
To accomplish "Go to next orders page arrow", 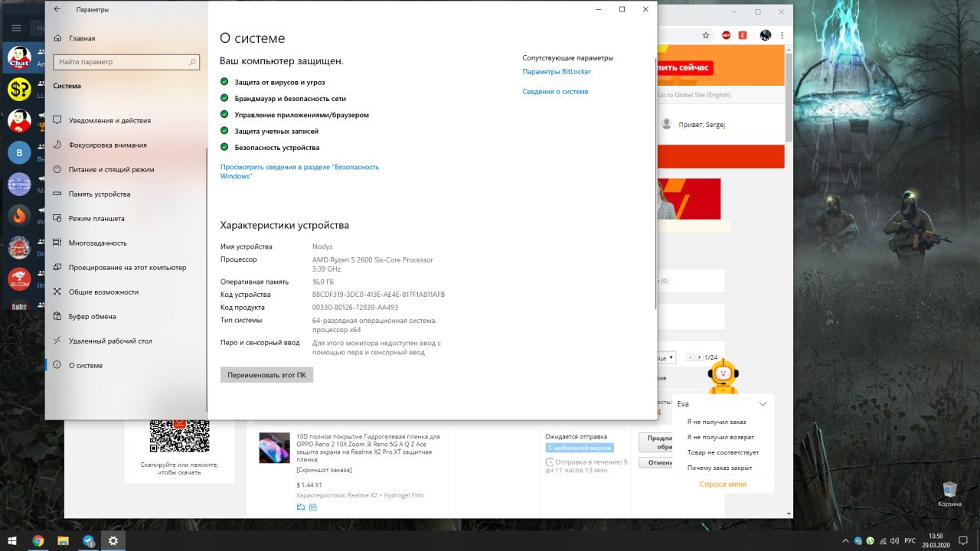I will pyautogui.click(x=699, y=357).
